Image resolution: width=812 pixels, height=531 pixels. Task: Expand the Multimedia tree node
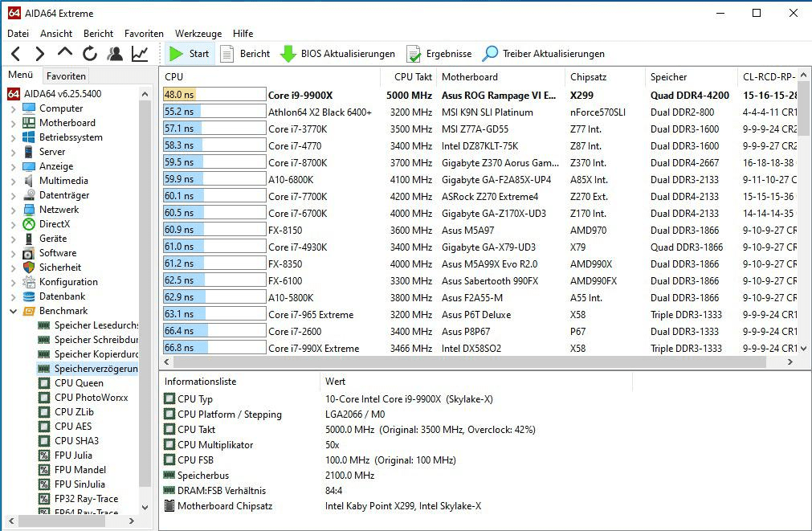tap(14, 182)
